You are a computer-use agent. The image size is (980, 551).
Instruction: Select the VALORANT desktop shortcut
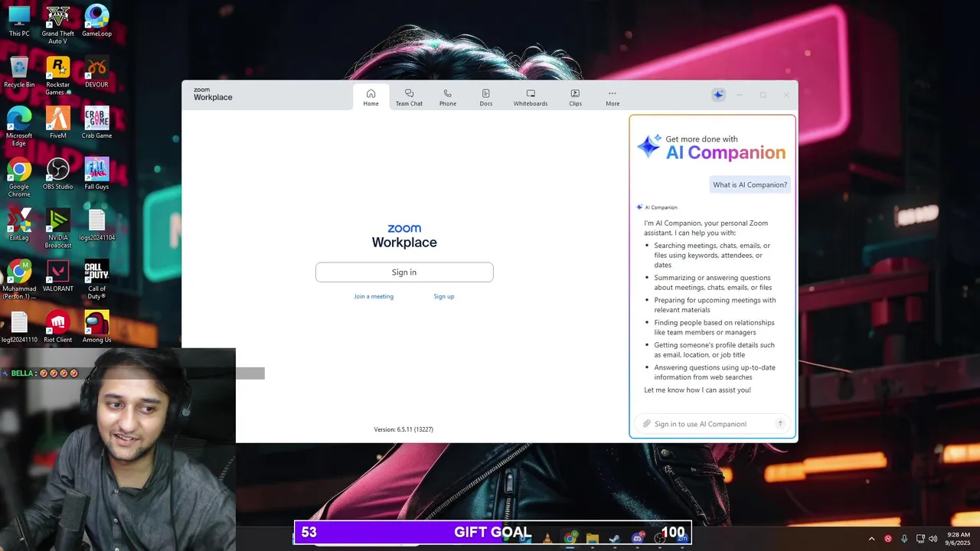(x=58, y=276)
